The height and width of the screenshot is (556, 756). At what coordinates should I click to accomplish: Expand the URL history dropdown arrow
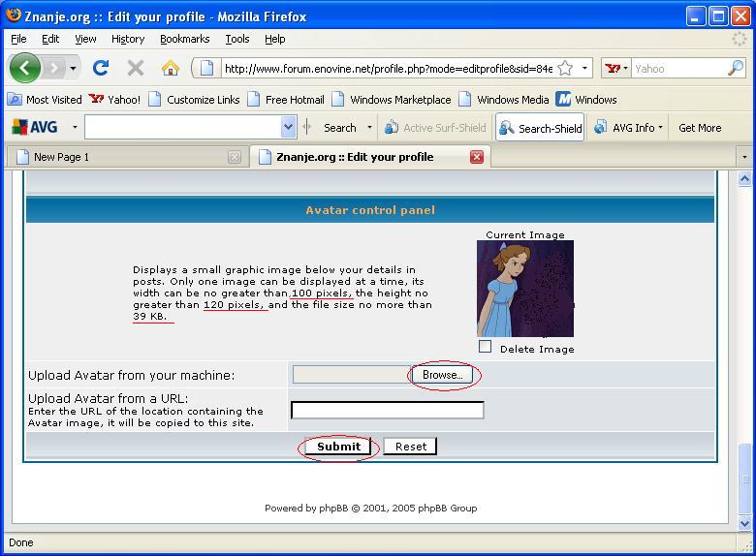585,69
